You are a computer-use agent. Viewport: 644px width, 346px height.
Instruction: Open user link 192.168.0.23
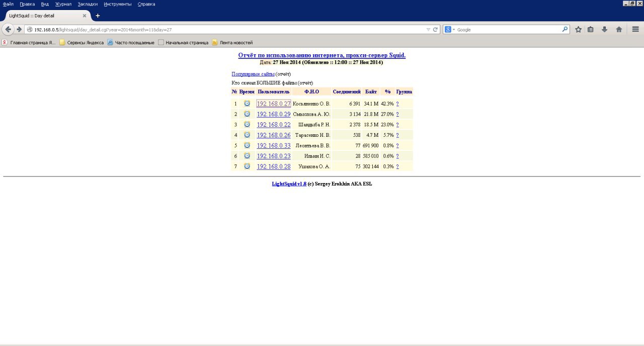click(274, 156)
